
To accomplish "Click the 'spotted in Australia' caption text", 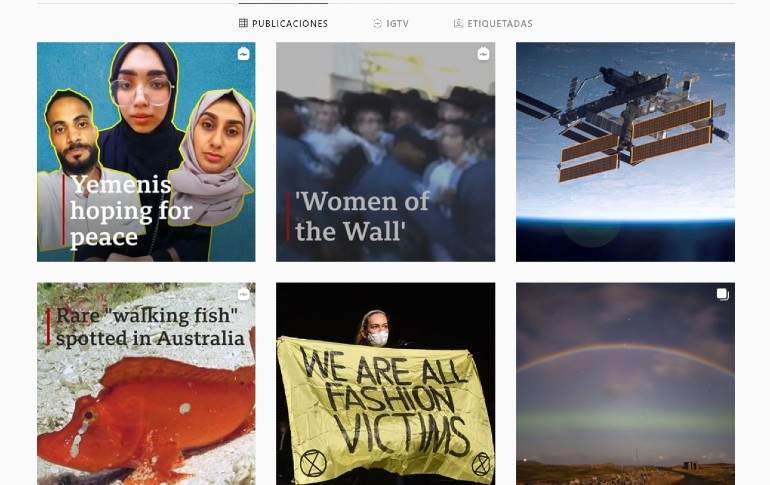I will point(150,338).
